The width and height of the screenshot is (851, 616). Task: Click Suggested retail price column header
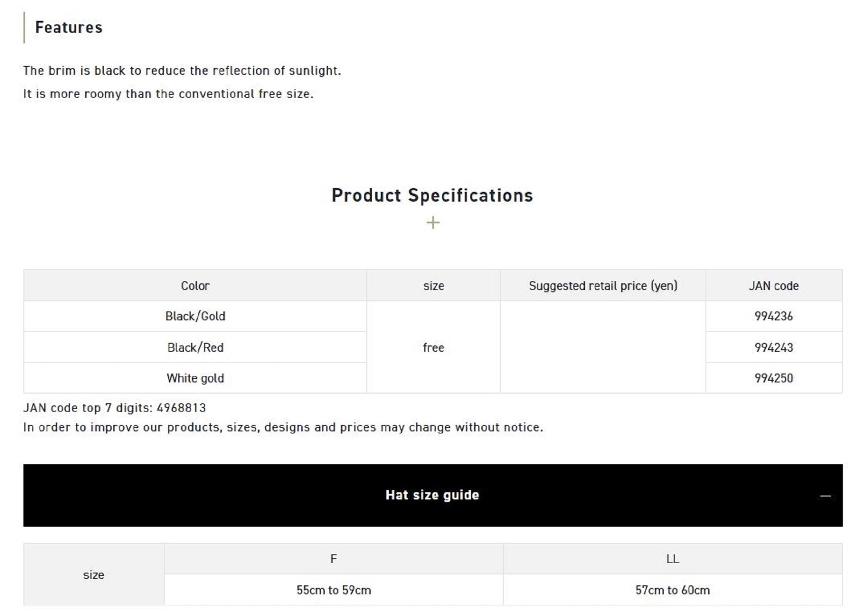point(603,285)
